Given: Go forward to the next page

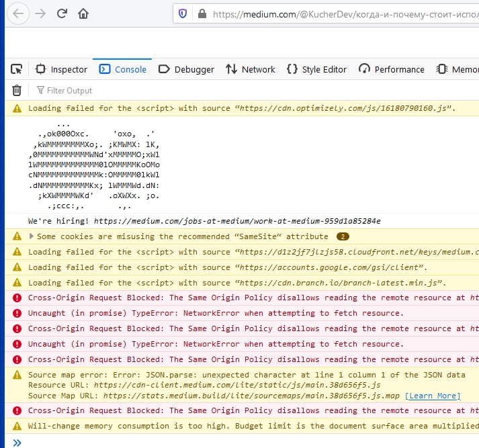Looking at the screenshot, I should click(x=40, y=13).
